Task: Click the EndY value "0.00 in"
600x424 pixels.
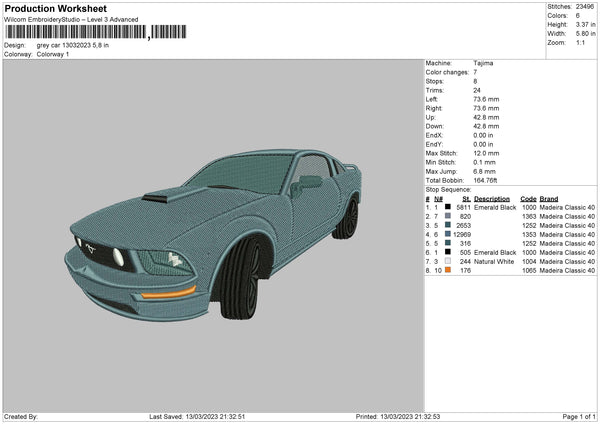Action: [483, 145]
